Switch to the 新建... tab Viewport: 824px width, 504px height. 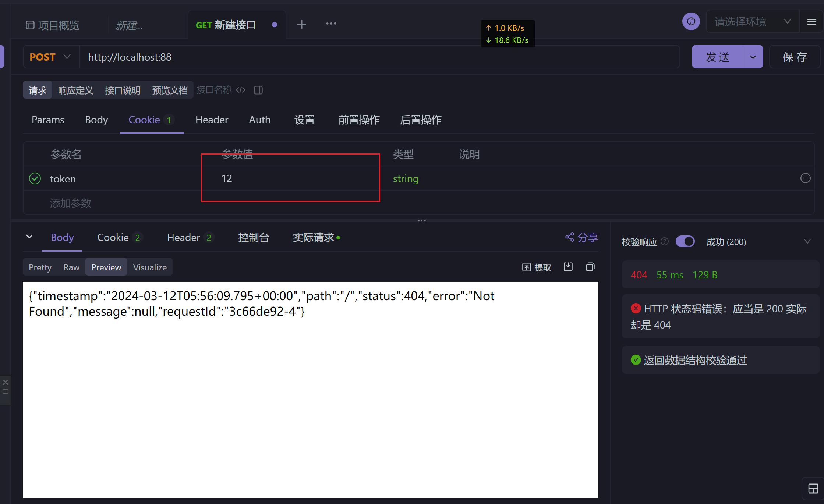tap(129, 25)
